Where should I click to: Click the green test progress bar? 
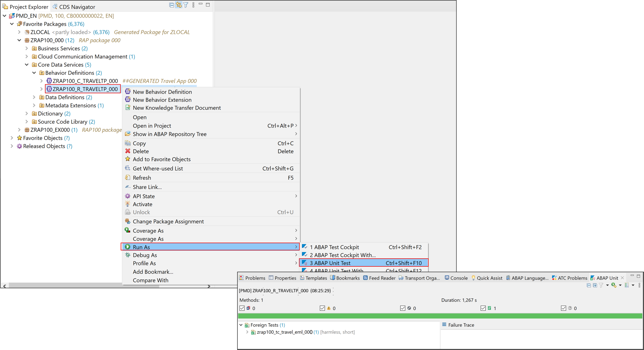point(440,316)
